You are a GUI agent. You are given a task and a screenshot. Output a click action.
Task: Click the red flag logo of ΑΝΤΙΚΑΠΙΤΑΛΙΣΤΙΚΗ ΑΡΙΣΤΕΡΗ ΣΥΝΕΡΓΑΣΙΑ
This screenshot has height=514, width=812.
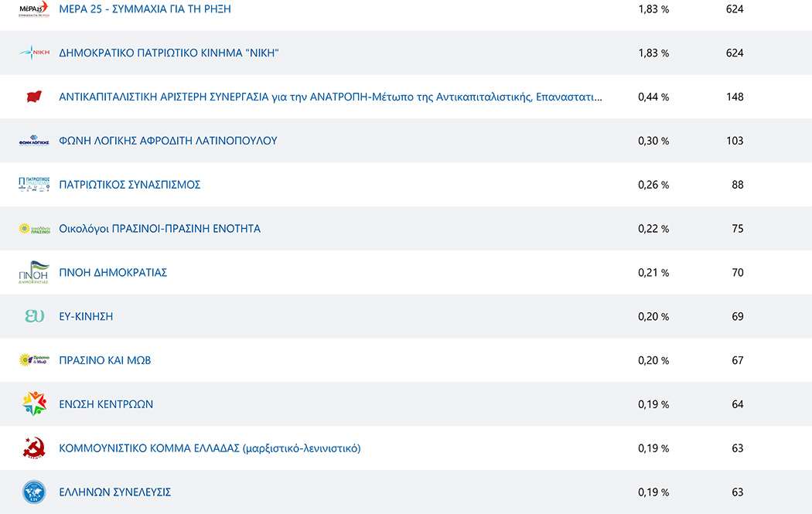tap(34, 97)
